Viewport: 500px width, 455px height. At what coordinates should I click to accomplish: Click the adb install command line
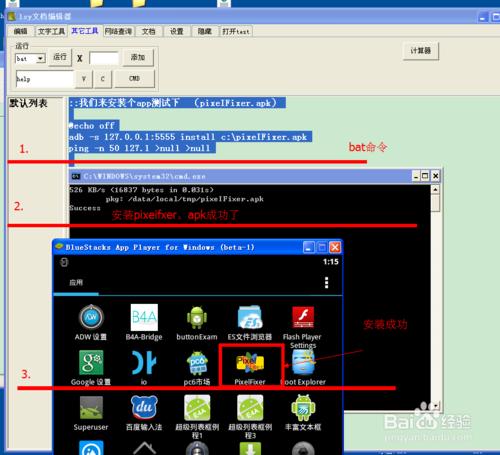(188, 137)
